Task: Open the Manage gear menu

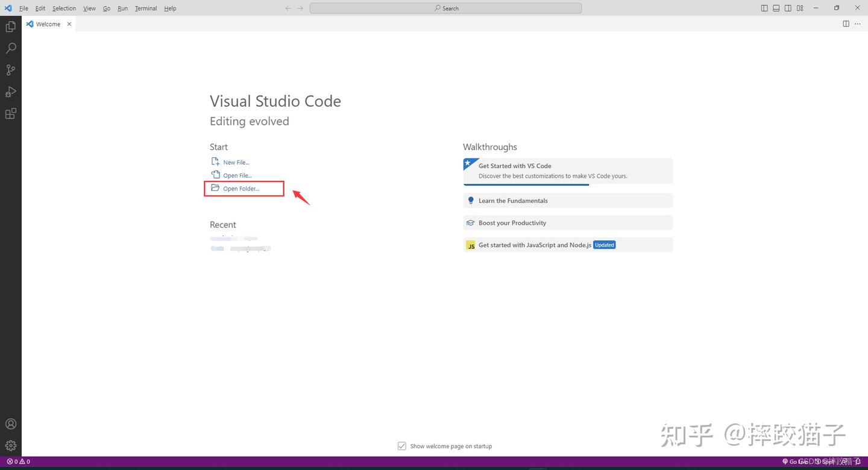Action: [x=10, y=446]
